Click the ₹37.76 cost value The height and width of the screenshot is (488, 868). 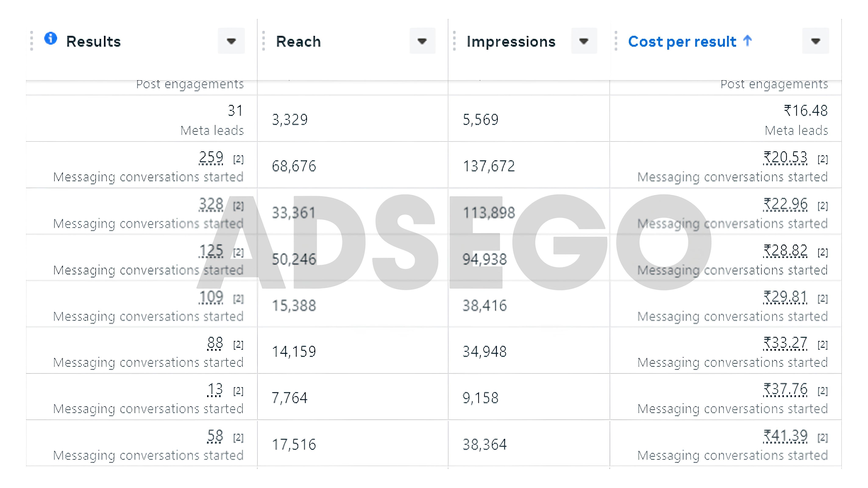point(785,389)
